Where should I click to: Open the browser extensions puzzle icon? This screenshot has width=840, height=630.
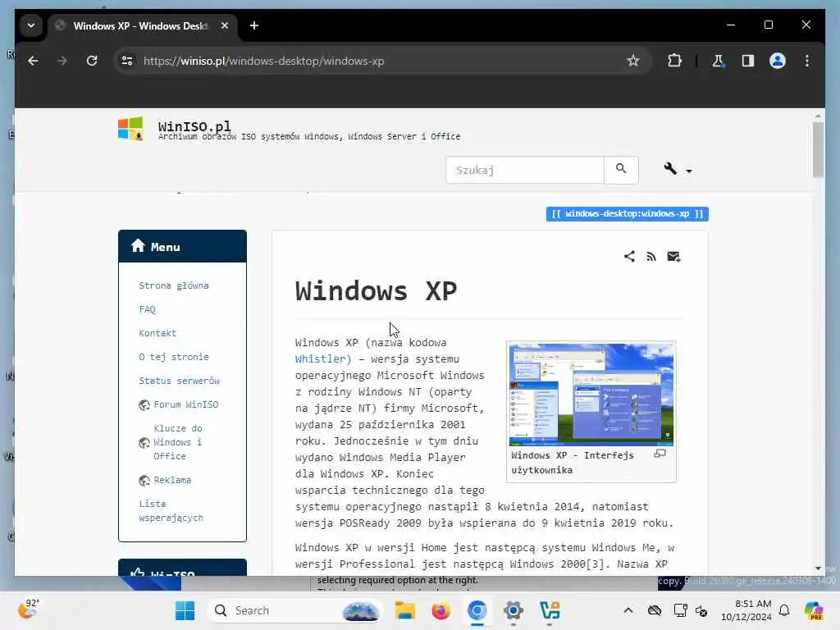tap(674, 61)
